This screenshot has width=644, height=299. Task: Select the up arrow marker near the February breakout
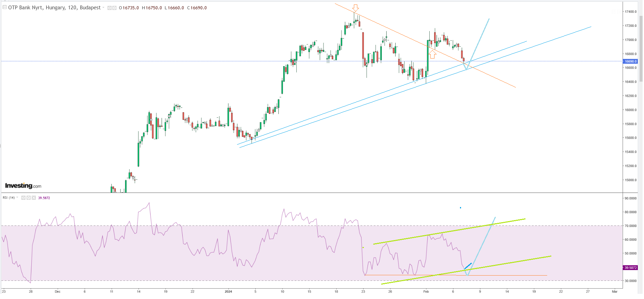coord(432,54)
